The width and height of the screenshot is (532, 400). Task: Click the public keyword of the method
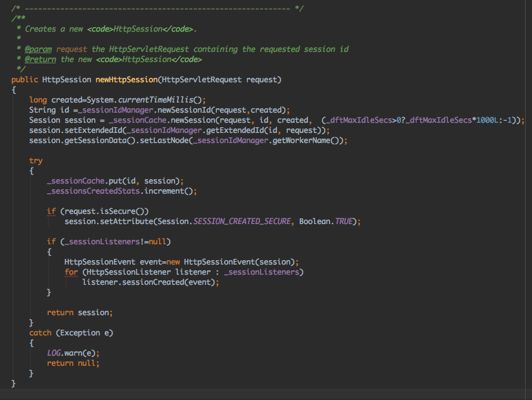(25, 80)
